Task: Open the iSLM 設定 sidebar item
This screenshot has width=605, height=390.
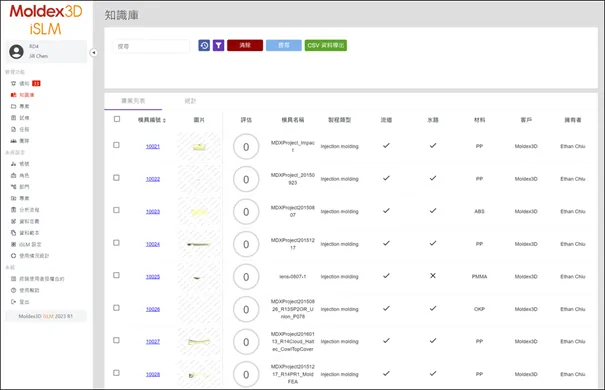Action: (26, 245)
